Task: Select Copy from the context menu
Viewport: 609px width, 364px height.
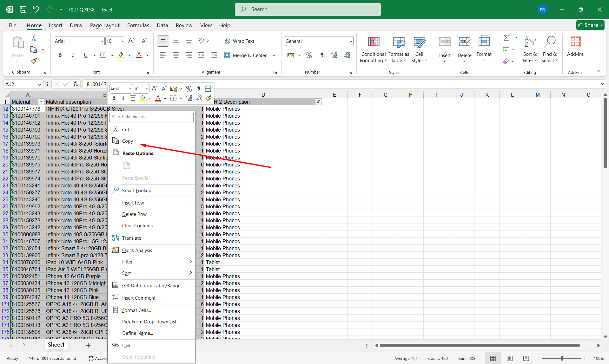Action: pos(128,141)
